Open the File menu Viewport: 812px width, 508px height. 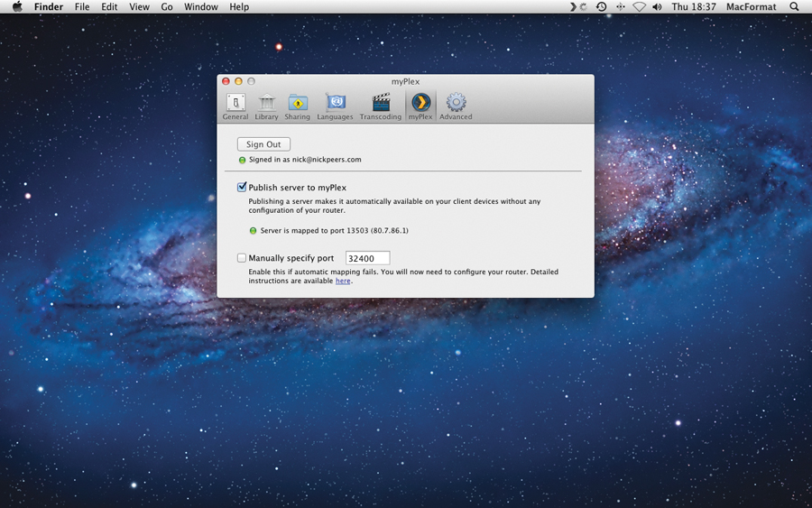click(82, 7)
